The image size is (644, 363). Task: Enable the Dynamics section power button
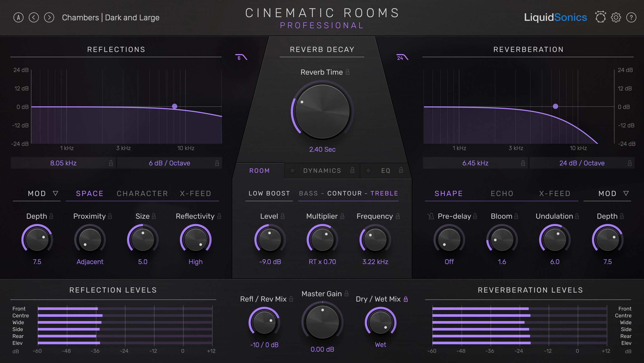292,171
